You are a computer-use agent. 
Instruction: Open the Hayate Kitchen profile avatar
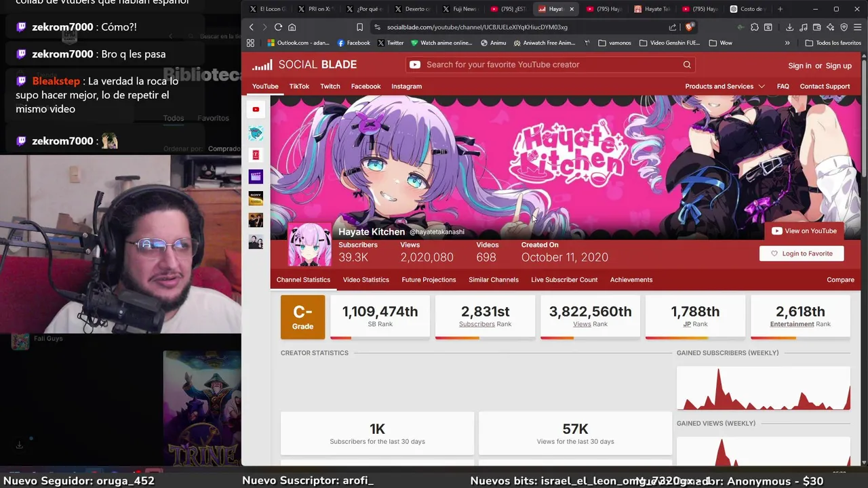coord(310,245)
